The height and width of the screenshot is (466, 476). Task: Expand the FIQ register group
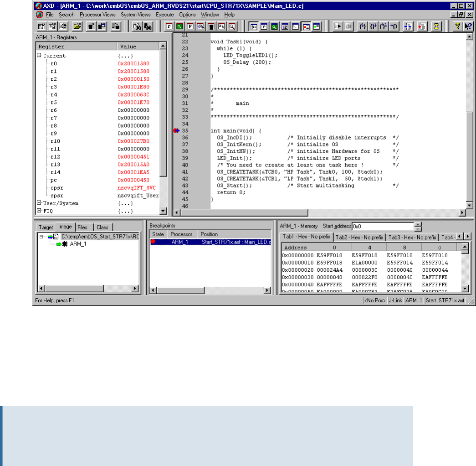coord(40,211)
